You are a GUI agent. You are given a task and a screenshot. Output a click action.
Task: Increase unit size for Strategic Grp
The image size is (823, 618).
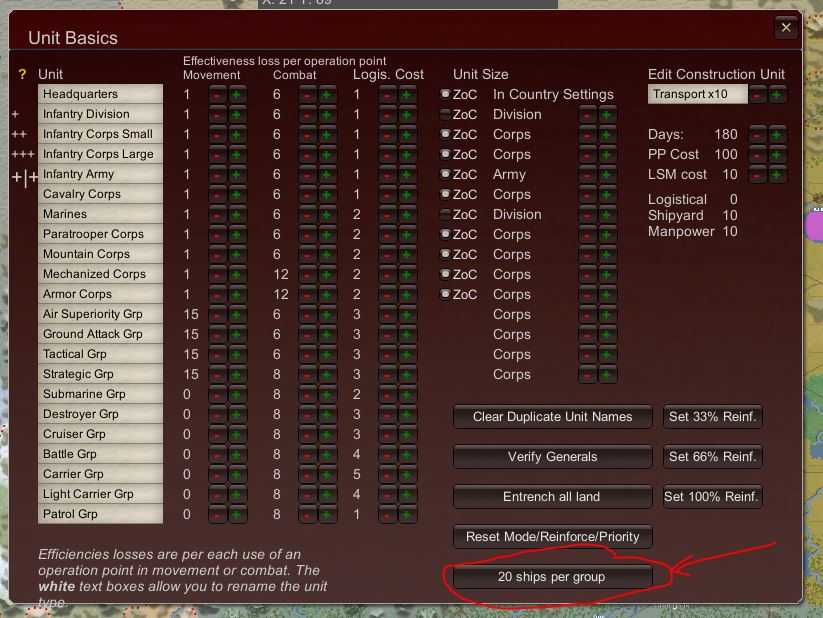[607, 375]
